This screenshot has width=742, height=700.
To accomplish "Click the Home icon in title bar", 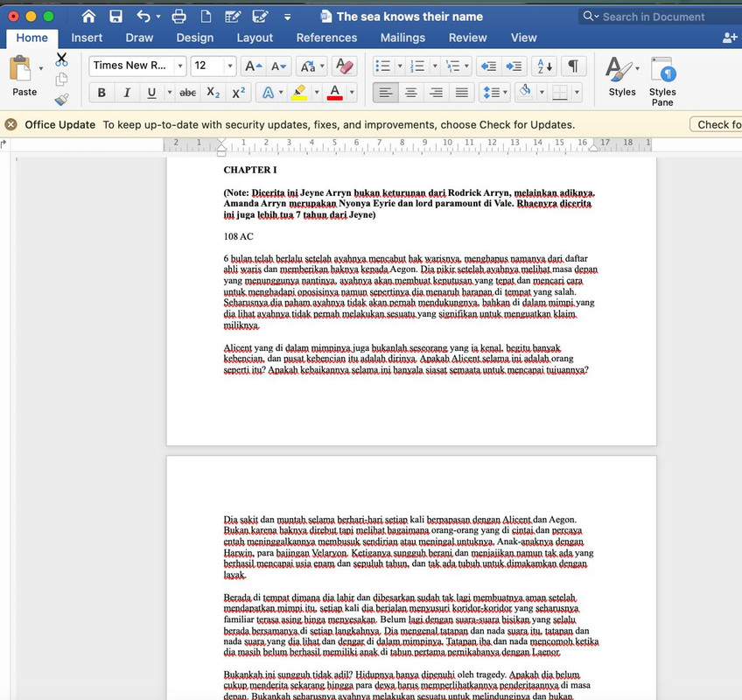I will click(88, 17).
